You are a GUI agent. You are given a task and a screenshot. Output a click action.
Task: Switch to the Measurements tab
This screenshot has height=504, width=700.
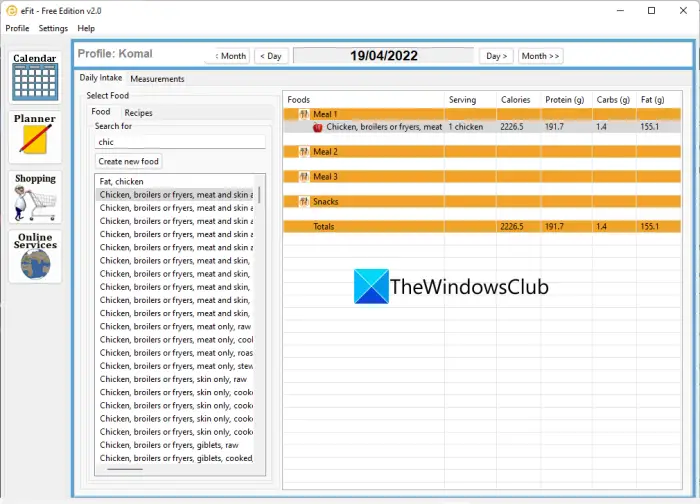[x=157, y=79]
